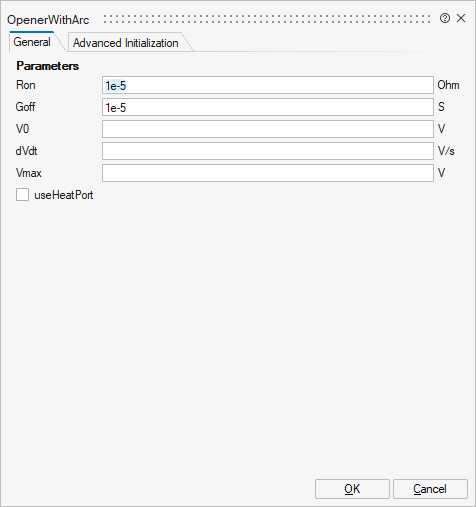Focus the Goff input field
This screenshot has width=476, height=507.
[268, 107]
